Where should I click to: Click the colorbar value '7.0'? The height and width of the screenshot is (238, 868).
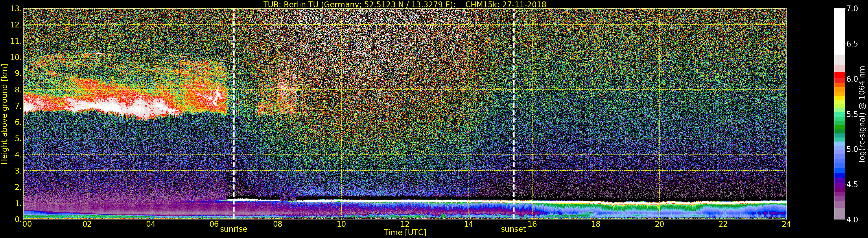[852, 9]
